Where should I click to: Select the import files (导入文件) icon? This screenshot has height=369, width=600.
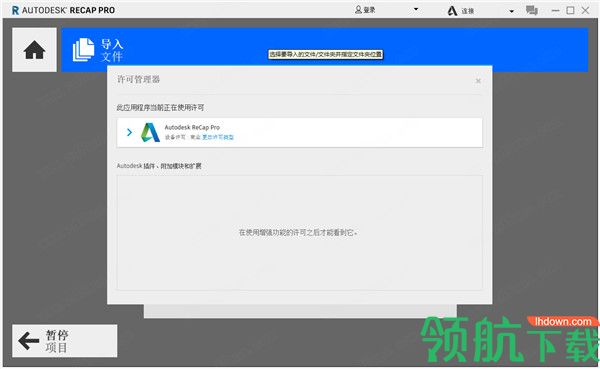(83, 50)
